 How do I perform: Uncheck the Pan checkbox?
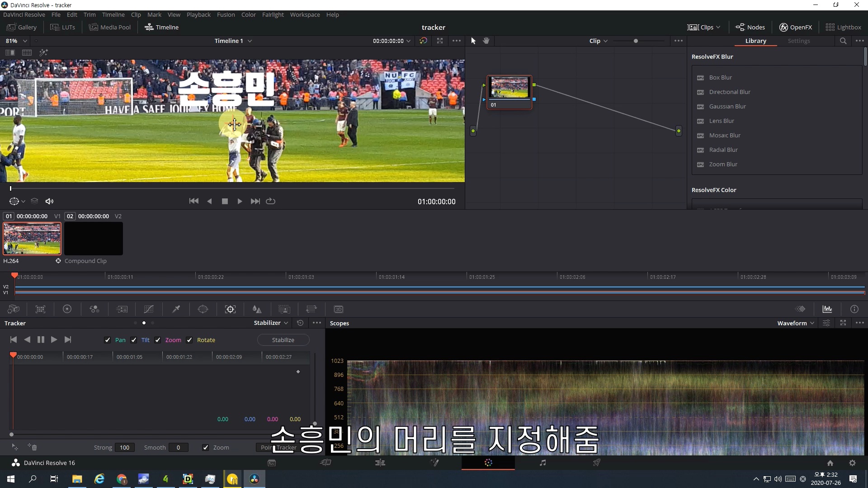point(107,340)
